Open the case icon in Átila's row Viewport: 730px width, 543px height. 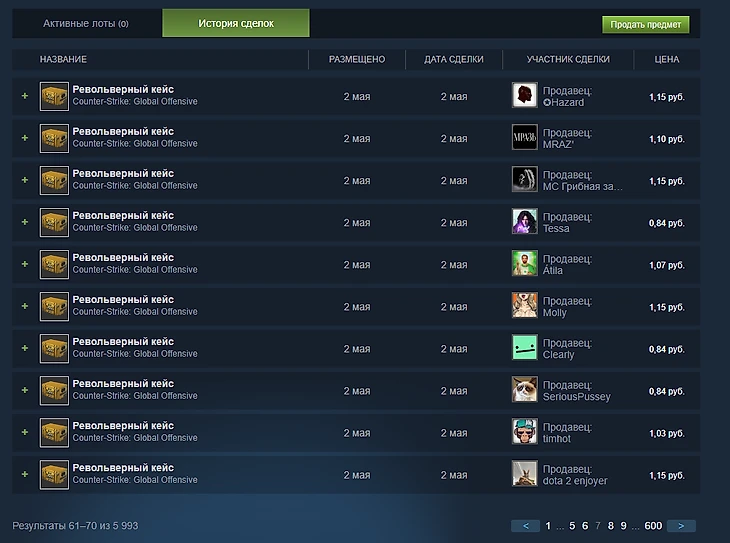(54, 265)
